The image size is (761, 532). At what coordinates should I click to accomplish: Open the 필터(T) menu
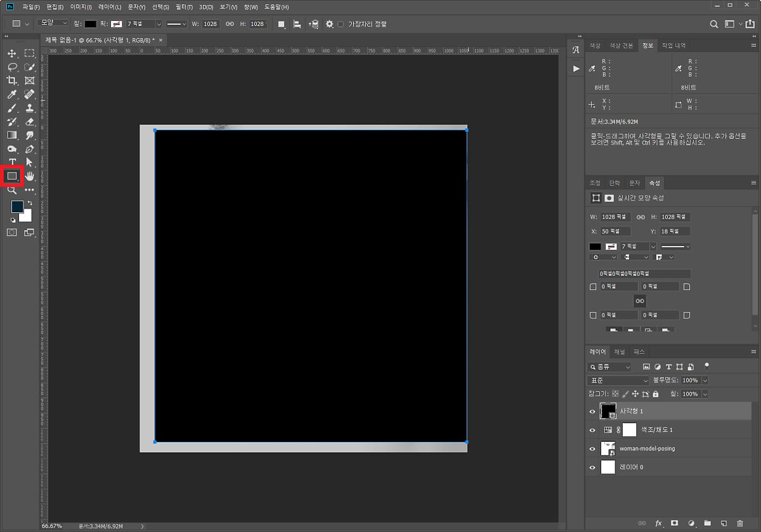pos(184,7)
